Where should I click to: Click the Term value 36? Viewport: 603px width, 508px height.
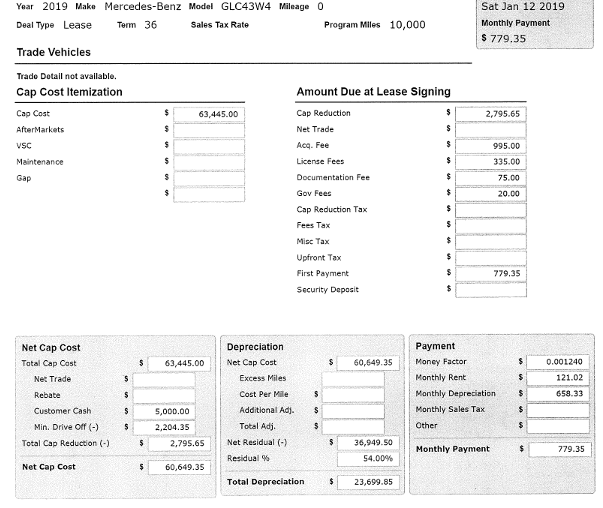[150, 25]
